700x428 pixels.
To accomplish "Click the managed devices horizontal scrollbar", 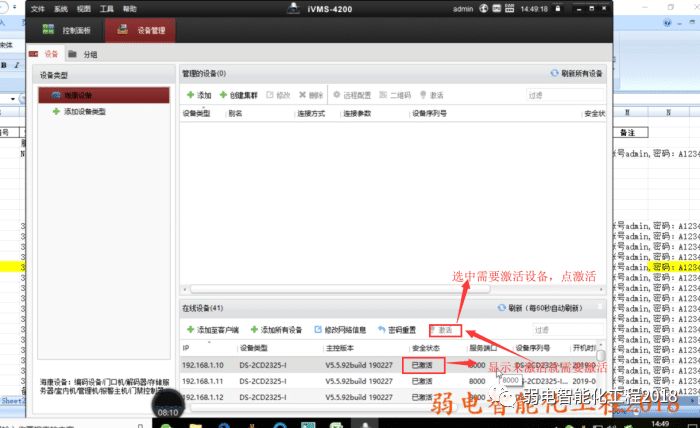I will tap(340, 289).
